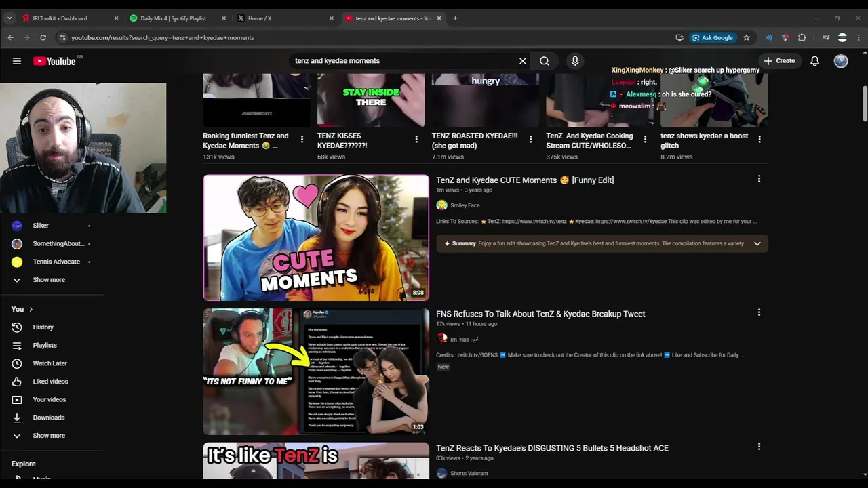The height and width of the screenshot is (488, 868).
Task: Bookmark this page with the star icon
Action: (x=747, y=37)
